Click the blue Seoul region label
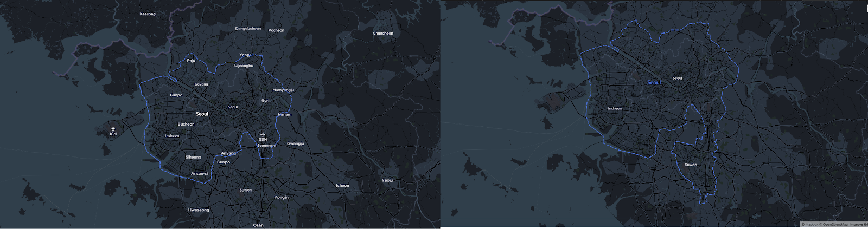 tap(654, 83)
